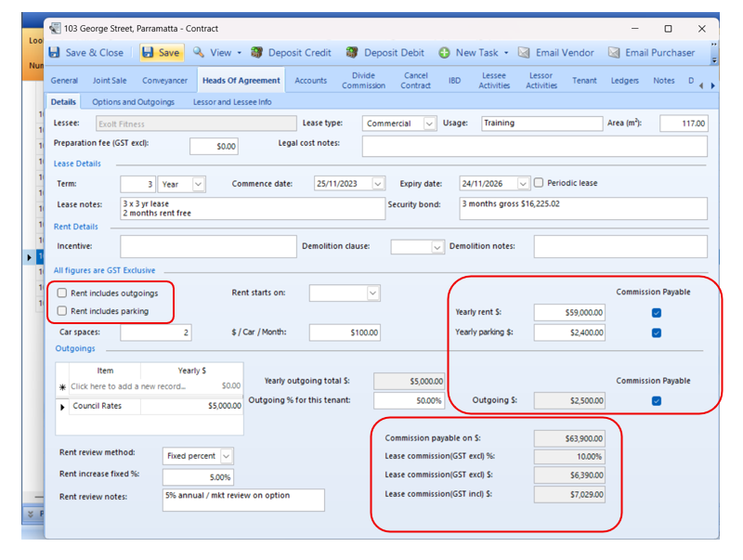Screen dimensions: 743x560
Task: Open the IBD tab
Action: (454, 81)
